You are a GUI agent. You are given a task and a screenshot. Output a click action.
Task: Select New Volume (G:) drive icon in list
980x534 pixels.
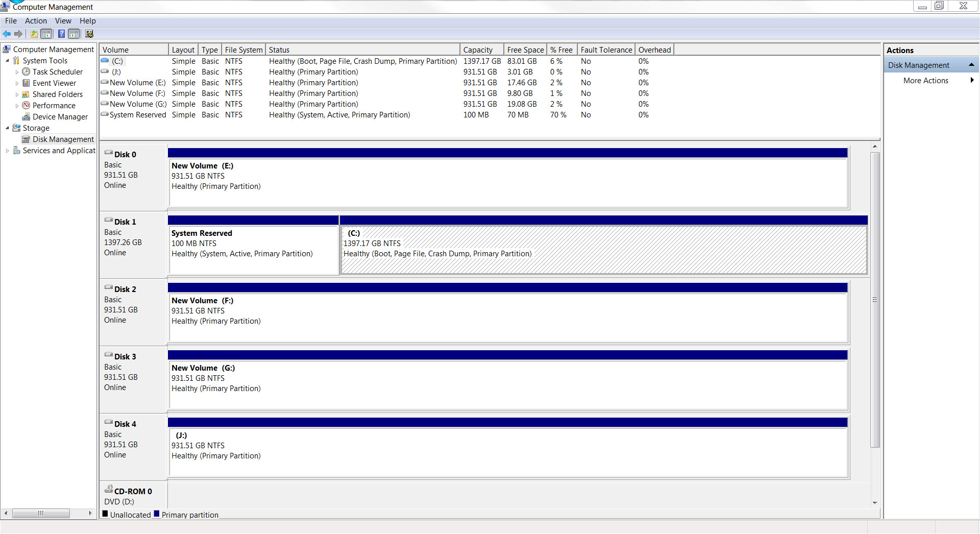pos(105,104)
